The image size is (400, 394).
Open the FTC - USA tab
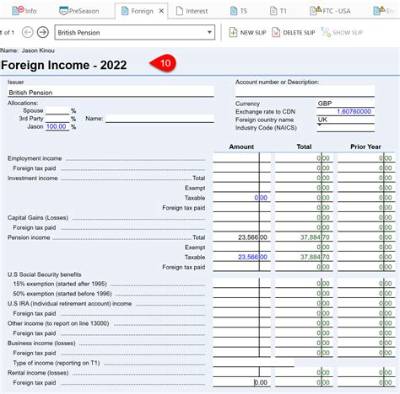(x=330, y=11)
